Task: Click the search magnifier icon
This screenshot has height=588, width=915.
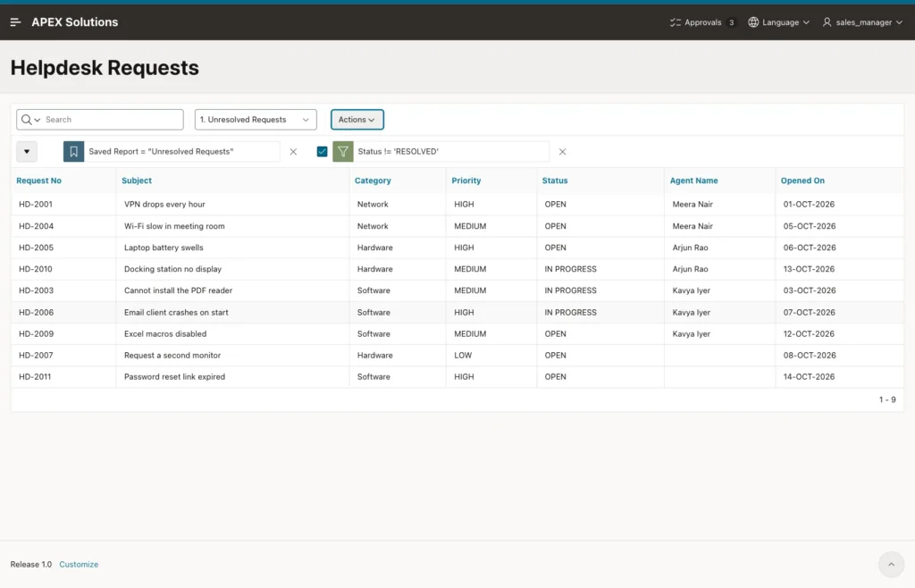Action: click(26, 120)
